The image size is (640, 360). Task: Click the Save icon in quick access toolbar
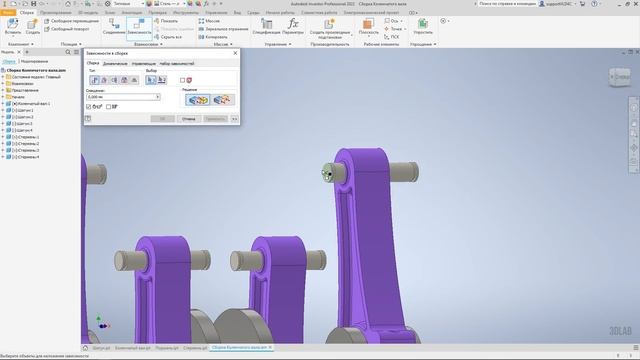[x=33, y=4]
